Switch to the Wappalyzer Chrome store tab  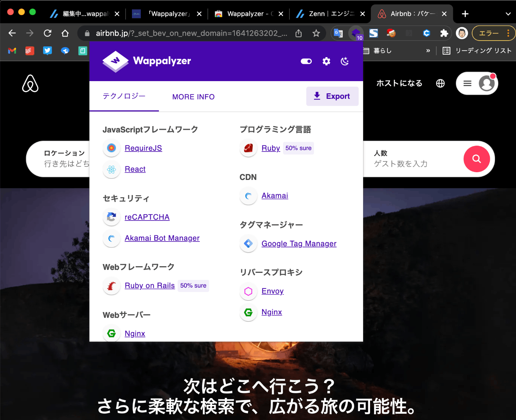(x=249, y=14)
